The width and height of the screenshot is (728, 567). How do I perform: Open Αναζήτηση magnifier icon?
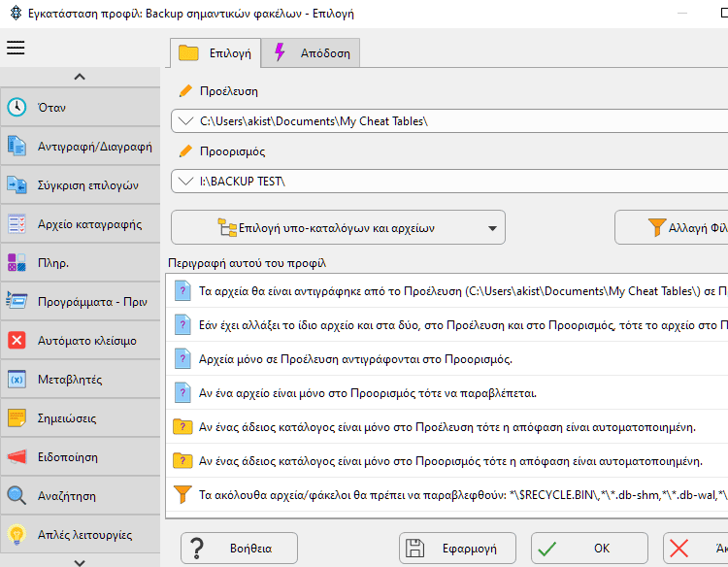coord(17,495)
